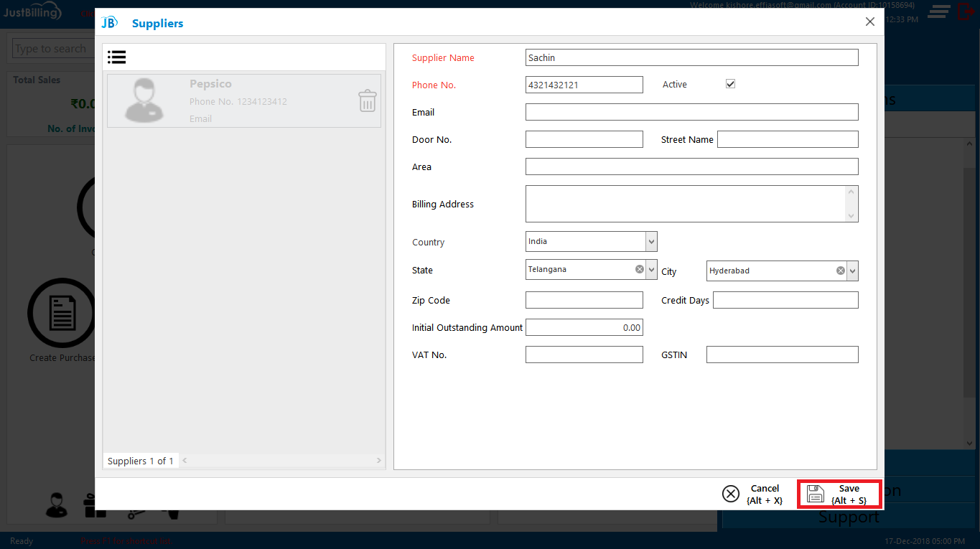Click the Phone No. field with 4321432121

[x=584, y=85]
